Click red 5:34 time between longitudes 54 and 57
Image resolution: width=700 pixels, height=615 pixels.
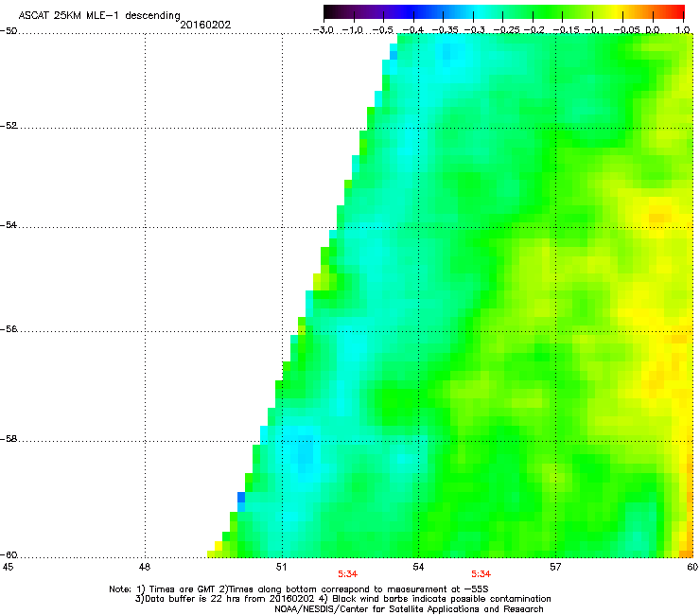coord(481,574)
